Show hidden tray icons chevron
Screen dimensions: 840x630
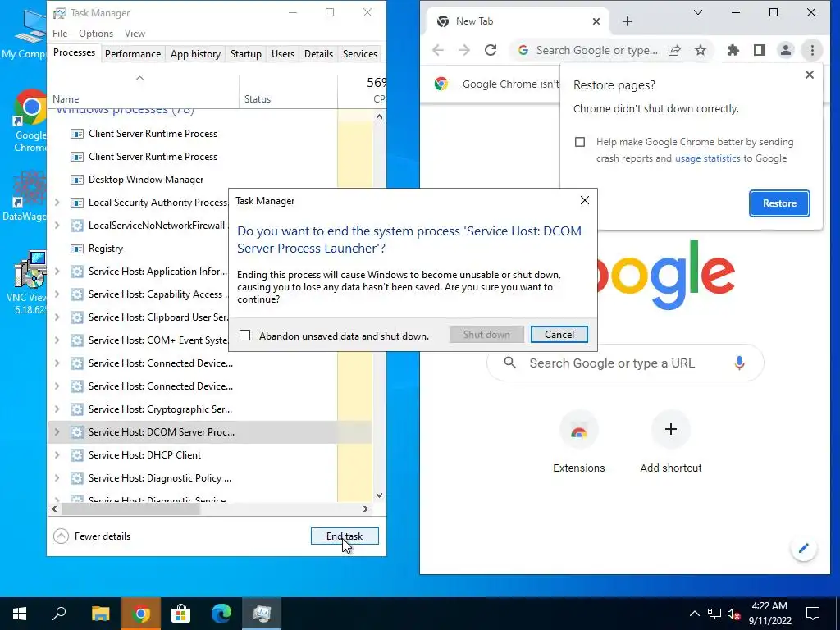(x=694, y=614)
